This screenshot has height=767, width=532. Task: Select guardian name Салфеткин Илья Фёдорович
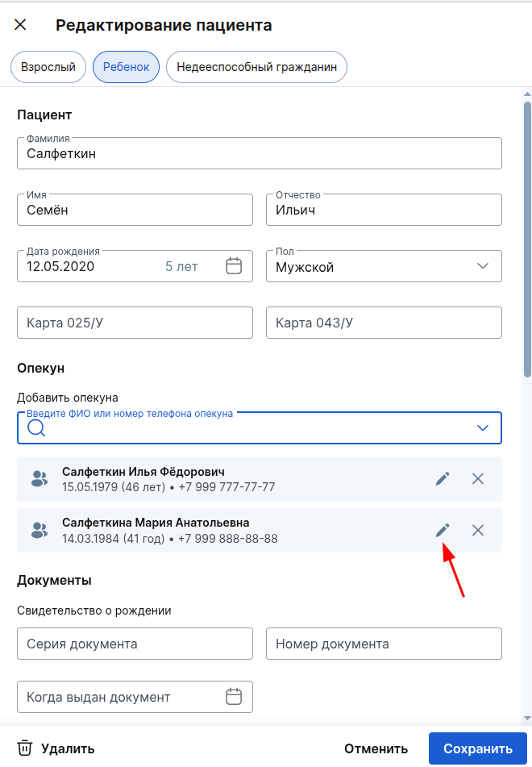pyautogui.click(x=143, y=472)
